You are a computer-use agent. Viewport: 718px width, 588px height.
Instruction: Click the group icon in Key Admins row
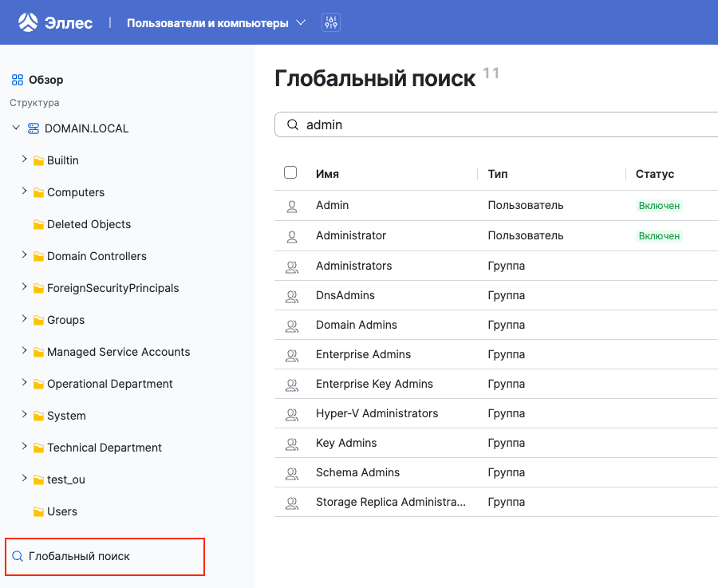[292, 444]
